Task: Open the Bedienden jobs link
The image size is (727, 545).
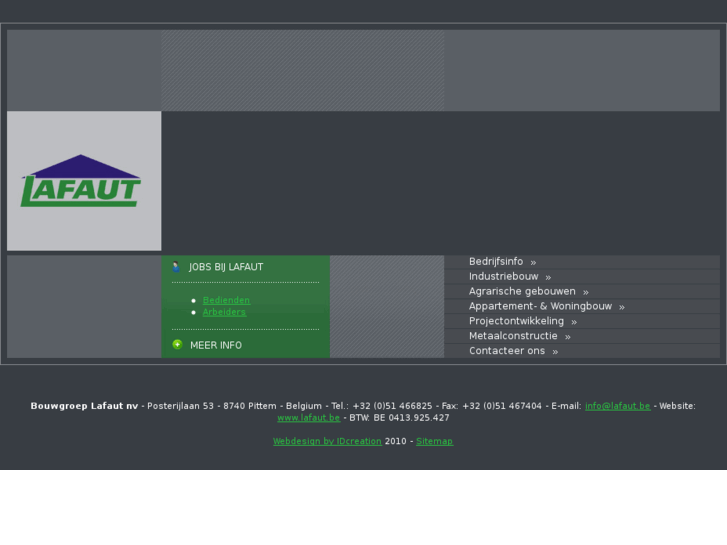Action: (x=226, y=300)
